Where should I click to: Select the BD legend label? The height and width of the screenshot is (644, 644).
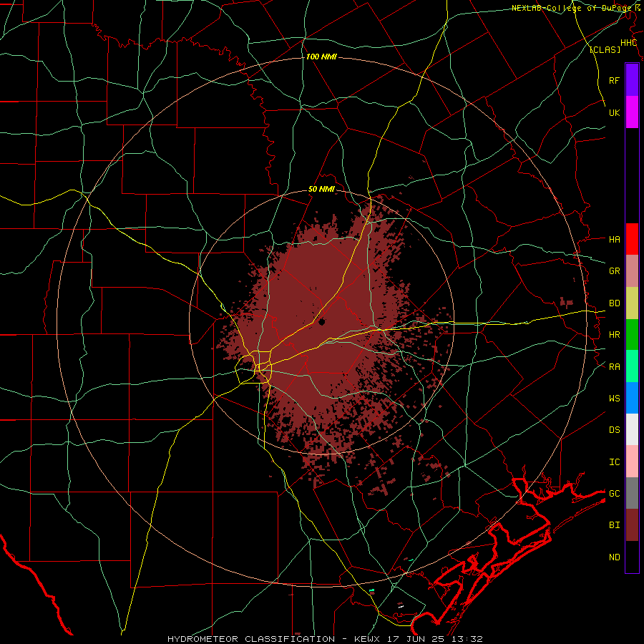click(615, 303)
